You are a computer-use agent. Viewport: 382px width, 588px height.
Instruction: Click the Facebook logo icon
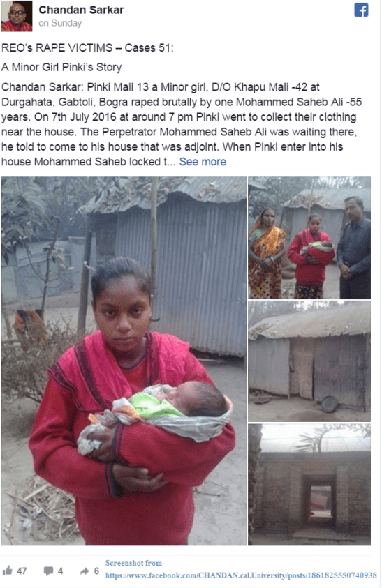coord(361,10)
